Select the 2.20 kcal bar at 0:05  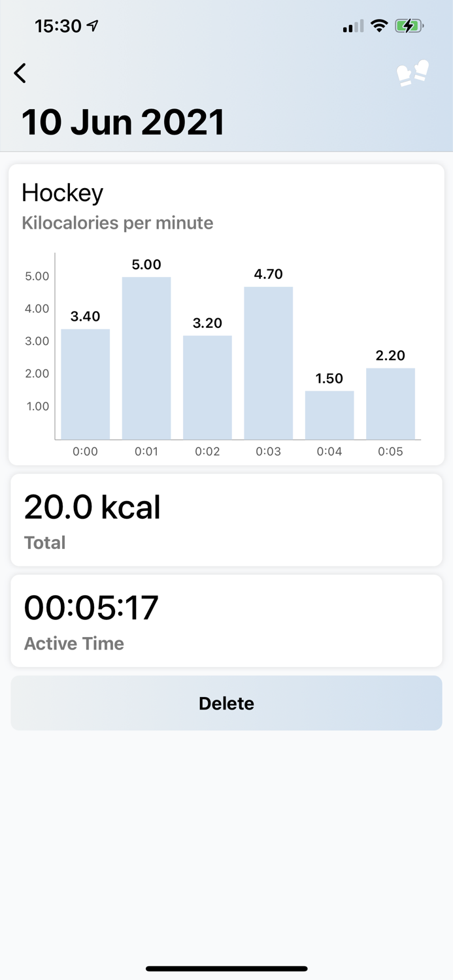tap(390, 402)
